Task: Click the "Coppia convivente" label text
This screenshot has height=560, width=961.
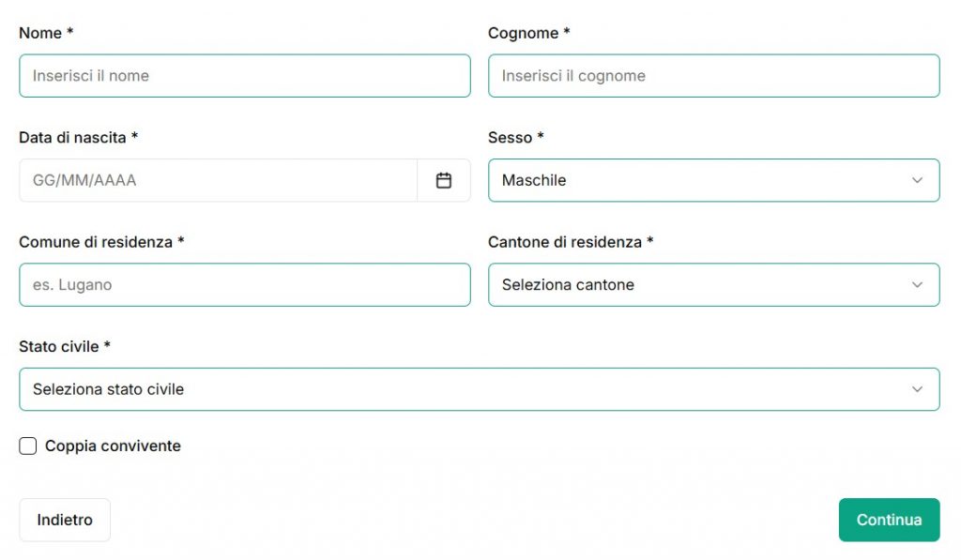Action: coord(113,446)
